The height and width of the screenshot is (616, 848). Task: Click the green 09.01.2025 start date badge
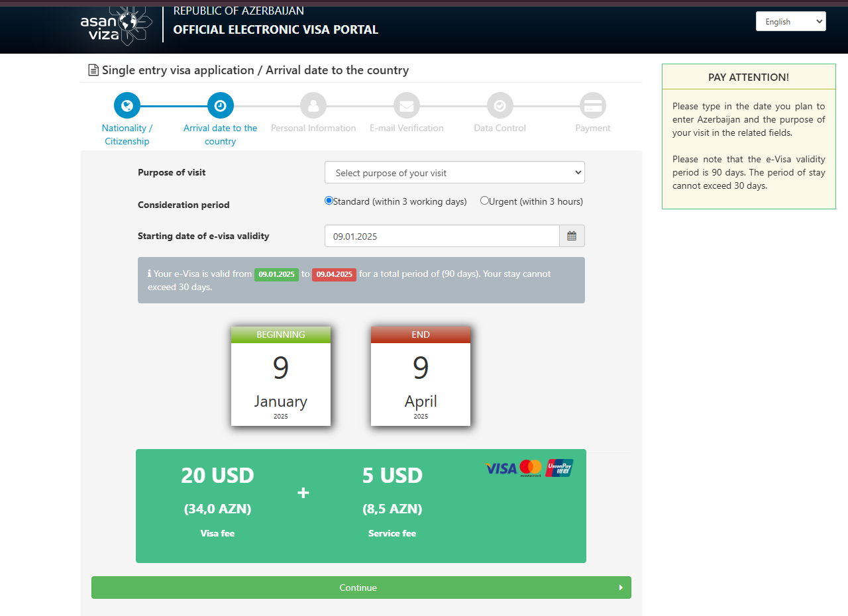coord(276,274)
